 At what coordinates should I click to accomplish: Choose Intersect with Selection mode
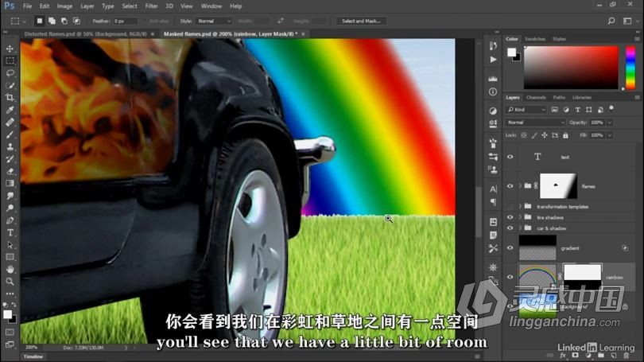click(76, 21)
